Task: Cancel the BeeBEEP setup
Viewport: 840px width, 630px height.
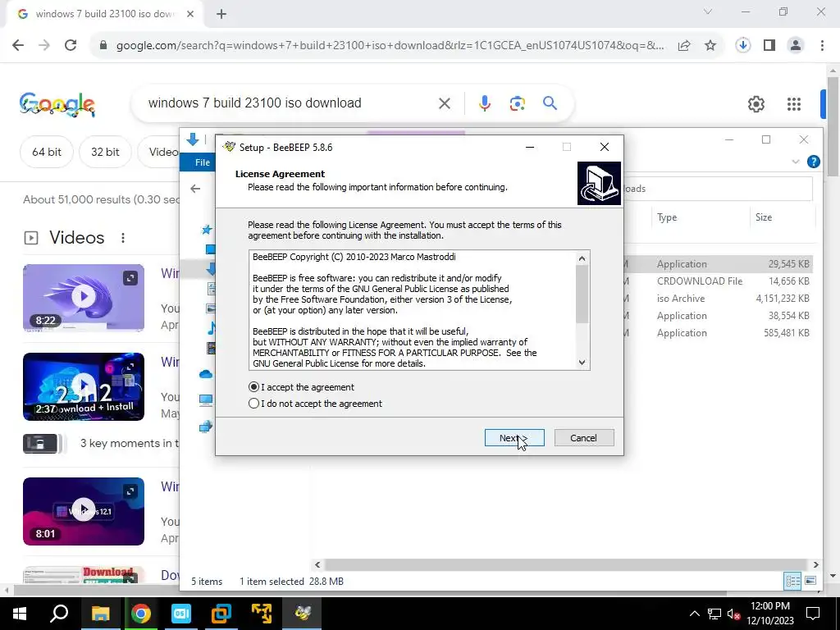Action: point(584,438)
